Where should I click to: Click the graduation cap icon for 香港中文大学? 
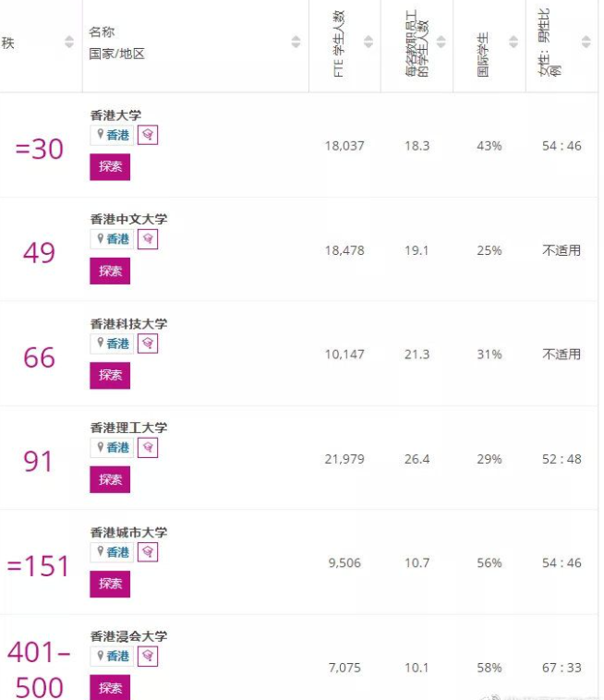pyautogui.click(x=148, y=239)
